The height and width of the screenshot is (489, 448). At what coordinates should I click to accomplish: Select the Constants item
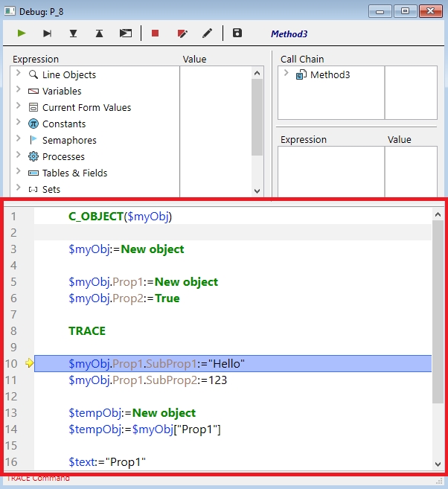click(64, 124)
